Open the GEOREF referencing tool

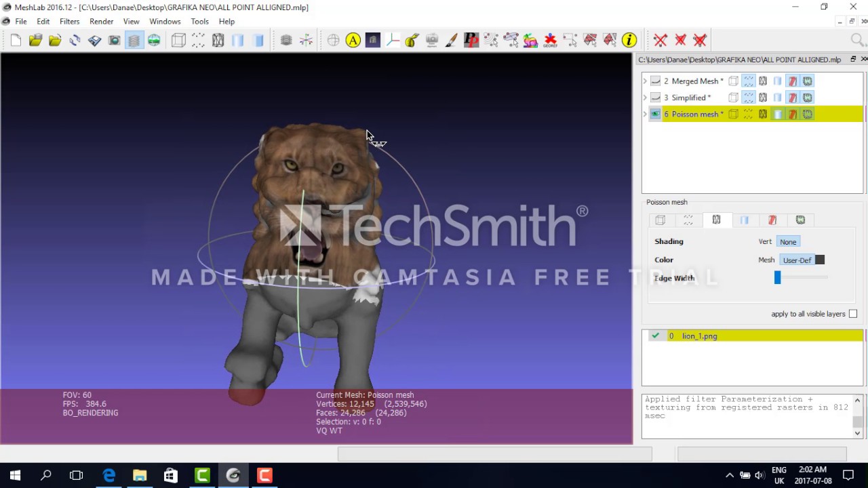(x=550, y=41)
